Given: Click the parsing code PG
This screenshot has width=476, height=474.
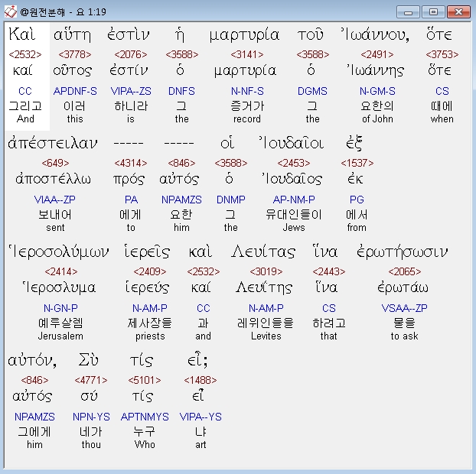Looking at the screenshot, I should click(x=357, y=200).
